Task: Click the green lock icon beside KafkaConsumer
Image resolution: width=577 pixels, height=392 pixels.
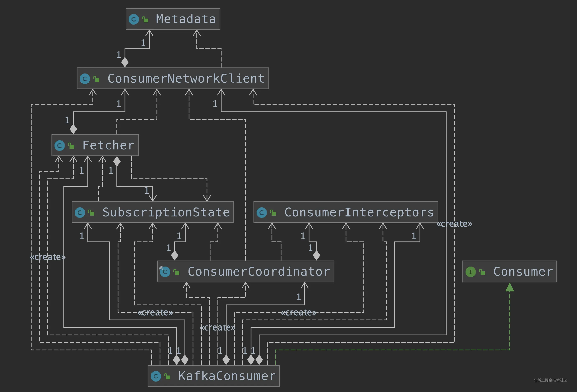Action: (167, 376)
